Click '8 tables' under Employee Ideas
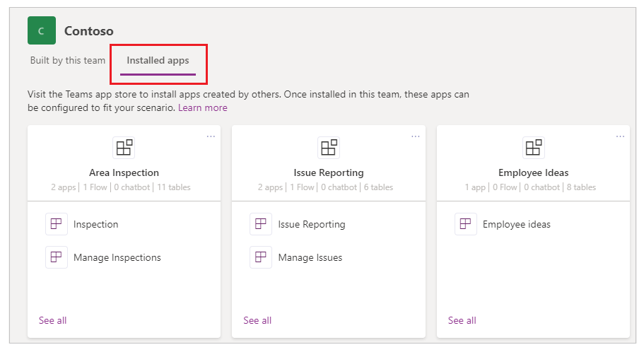 coord(581,187)
